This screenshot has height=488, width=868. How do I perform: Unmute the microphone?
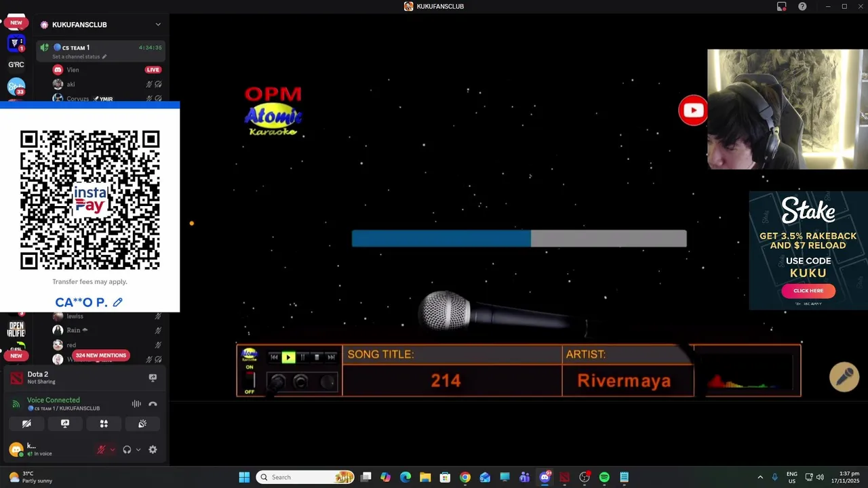click(101, 449)
